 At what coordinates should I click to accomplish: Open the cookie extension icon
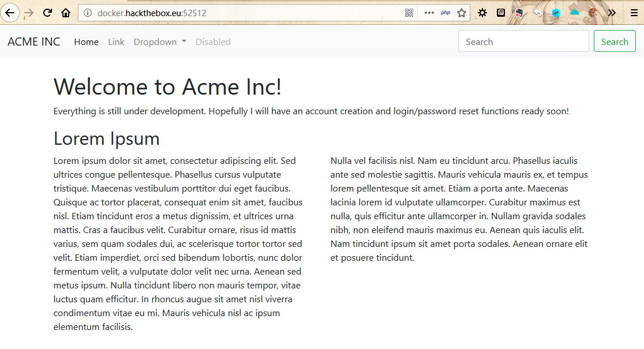(x=593, y=13)
